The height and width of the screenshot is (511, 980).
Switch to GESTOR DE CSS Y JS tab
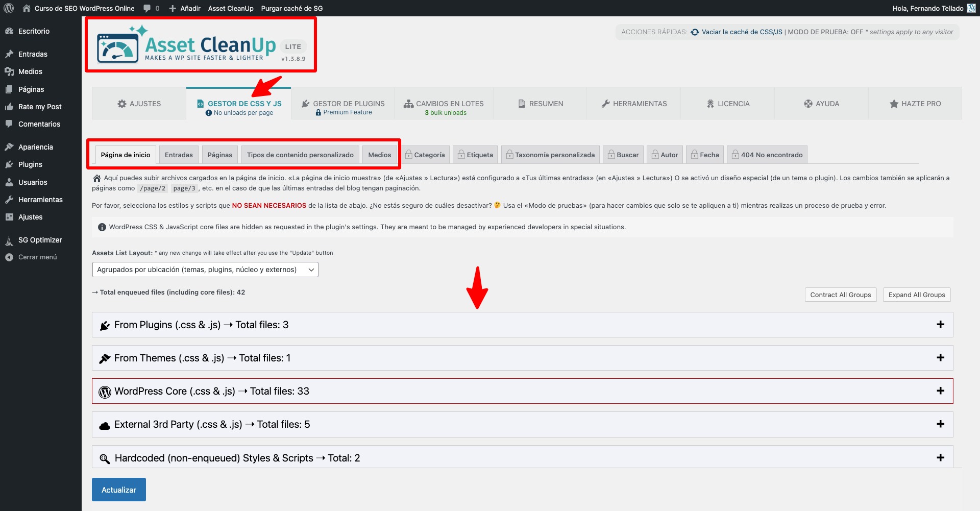pos(239,104)
